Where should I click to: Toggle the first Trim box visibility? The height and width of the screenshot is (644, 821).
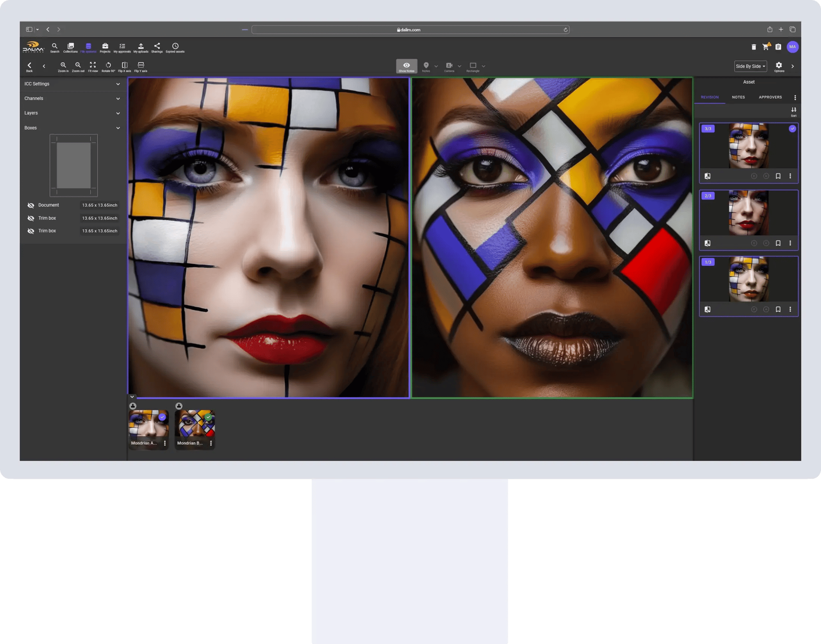(x=31, y=218)
